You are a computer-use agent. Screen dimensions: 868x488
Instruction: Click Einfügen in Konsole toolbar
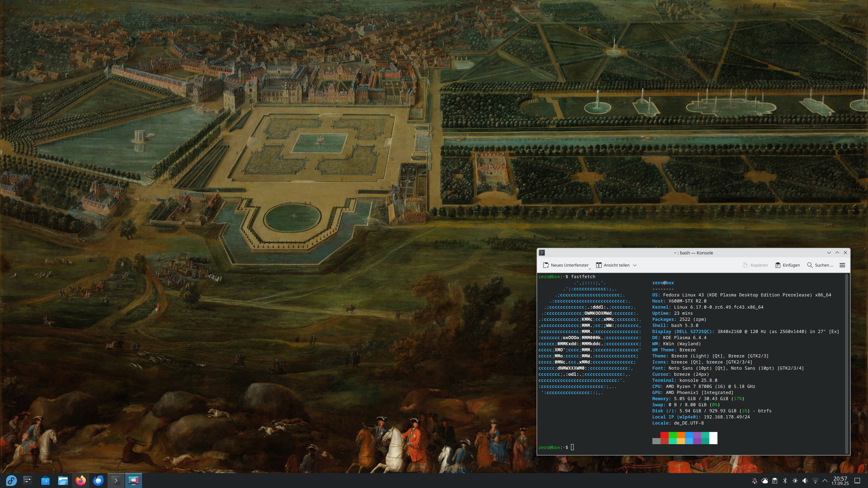click(x=788, y=265)
